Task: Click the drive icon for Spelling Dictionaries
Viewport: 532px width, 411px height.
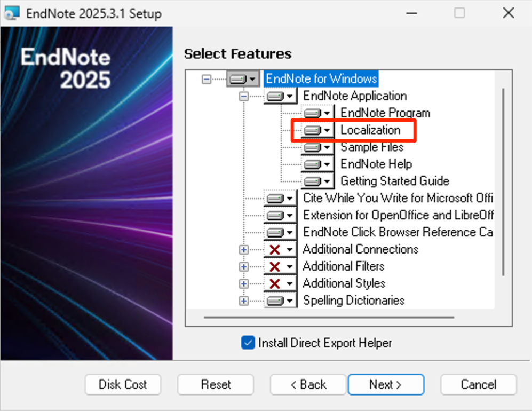Action: click(275, 301)
